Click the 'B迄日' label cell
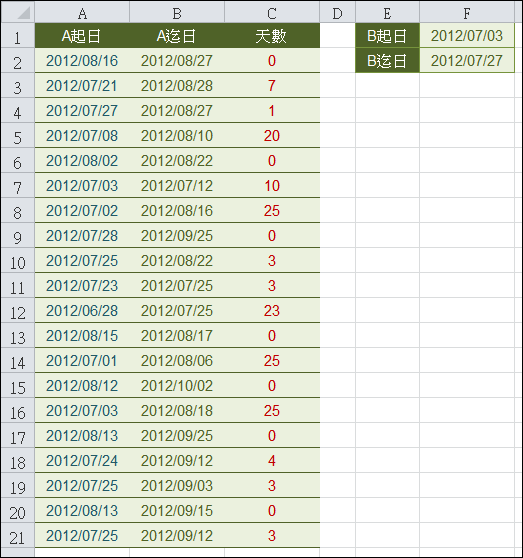The height and width of the screenshot is (558, 523). pyautogui.click(x=387, y=60)
